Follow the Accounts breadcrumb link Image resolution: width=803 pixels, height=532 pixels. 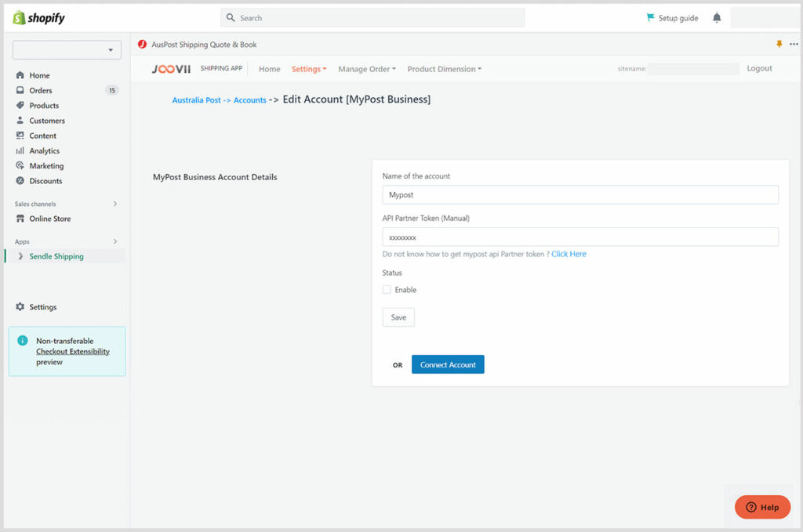(250, 100)
